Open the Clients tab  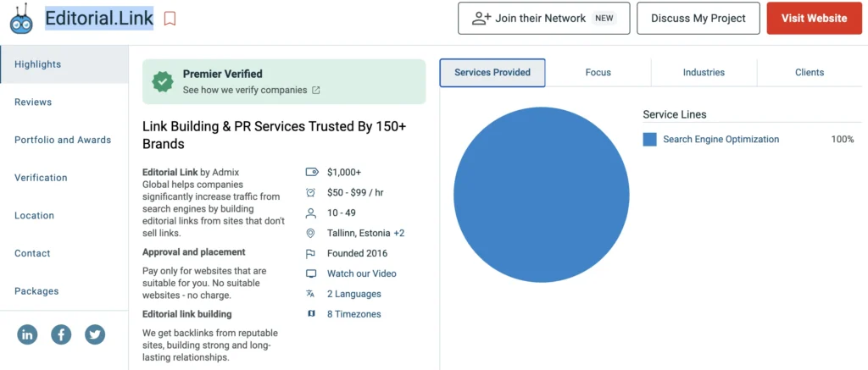809,73
